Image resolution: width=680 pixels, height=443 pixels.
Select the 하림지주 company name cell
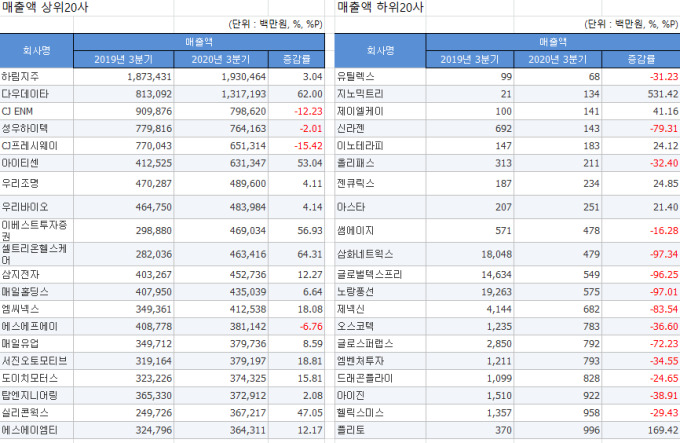(36, 77)
